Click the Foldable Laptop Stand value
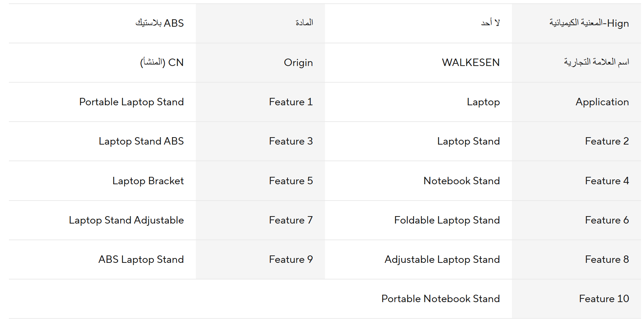 (447, 220)
